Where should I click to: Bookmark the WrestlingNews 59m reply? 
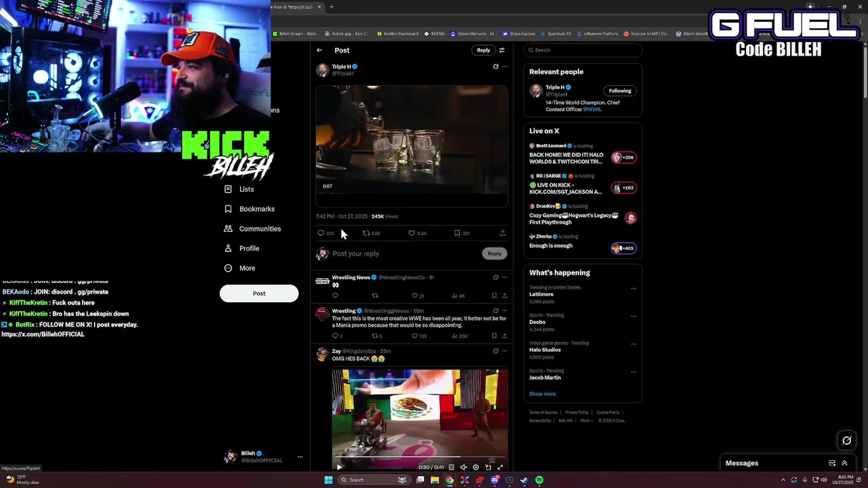pos(494,335)
